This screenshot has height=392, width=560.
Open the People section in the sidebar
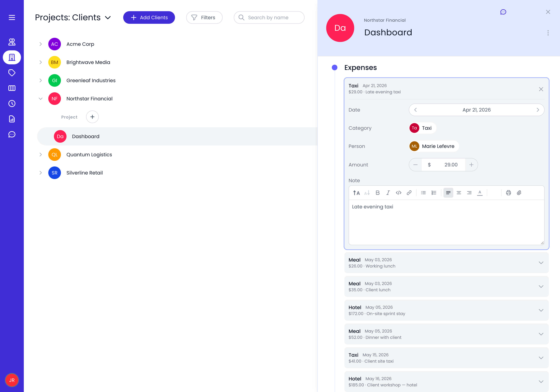pyautogui.click(x=12, y=42)
